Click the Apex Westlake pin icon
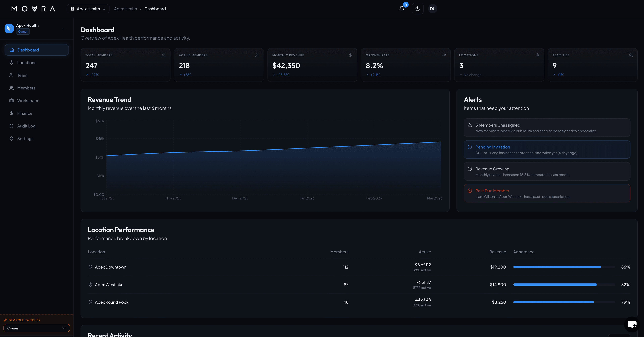Screen dimensions: 644x337 point(90,285)
